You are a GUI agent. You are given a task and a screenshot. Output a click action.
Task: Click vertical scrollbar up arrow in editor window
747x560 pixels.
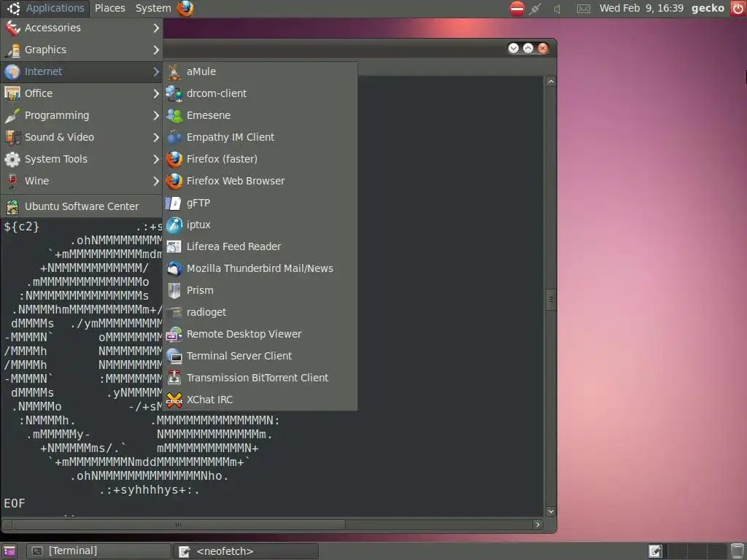click(x=551, y=82)
